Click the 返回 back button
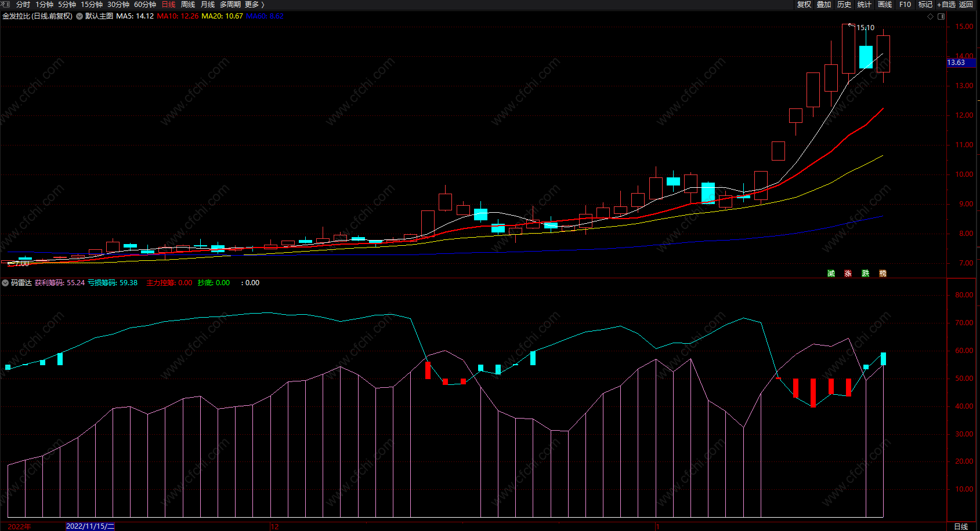980x531 pixels. tap(966, 5)
